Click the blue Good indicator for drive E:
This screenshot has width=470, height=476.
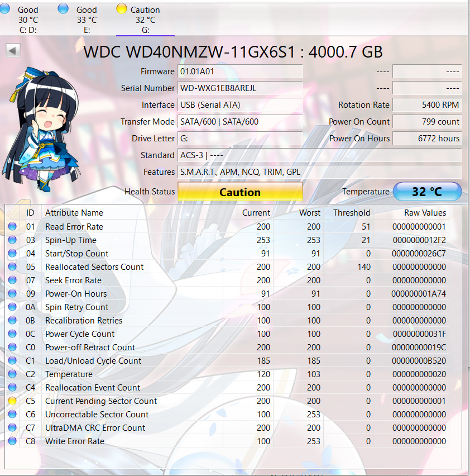[63, 8]
